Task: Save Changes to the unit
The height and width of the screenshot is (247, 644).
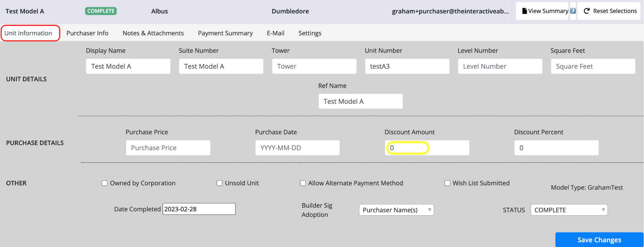Action: [x=599, y=240]
